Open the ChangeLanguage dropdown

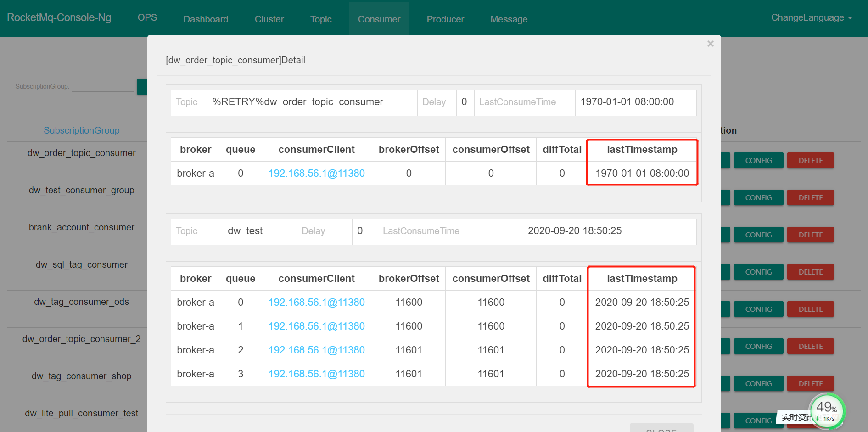811,18
